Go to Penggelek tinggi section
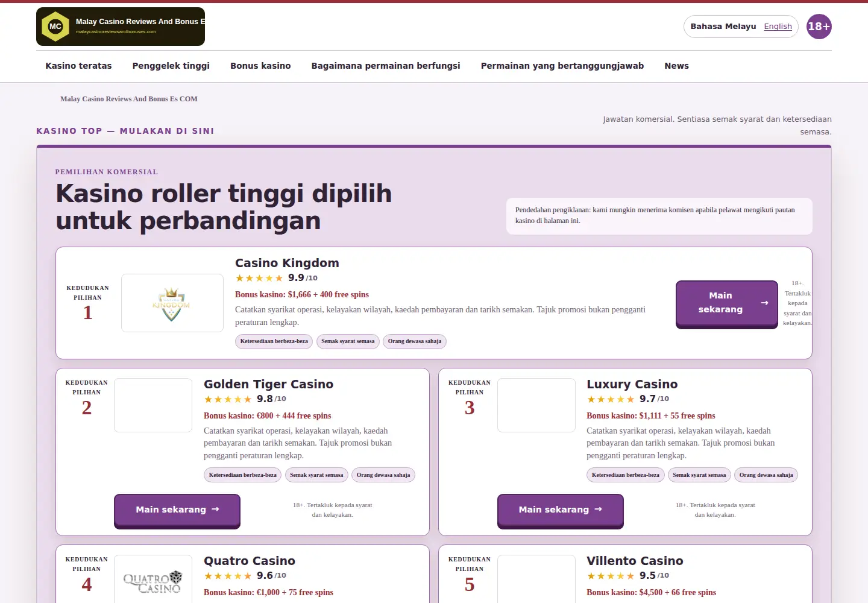 (171, 66)
